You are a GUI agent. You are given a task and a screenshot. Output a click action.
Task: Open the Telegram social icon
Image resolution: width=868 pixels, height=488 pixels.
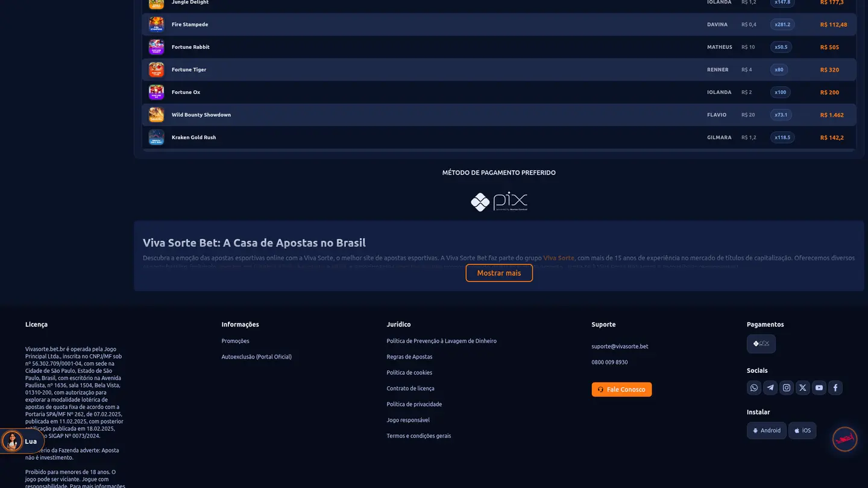tap(770, 388)
